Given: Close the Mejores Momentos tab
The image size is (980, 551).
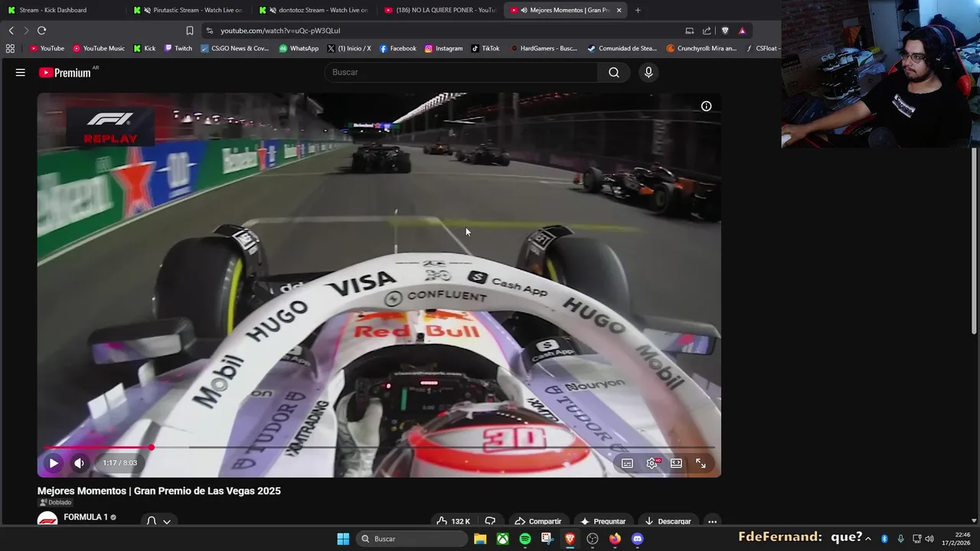Looking at the screenshot, I should pos(619,10).
